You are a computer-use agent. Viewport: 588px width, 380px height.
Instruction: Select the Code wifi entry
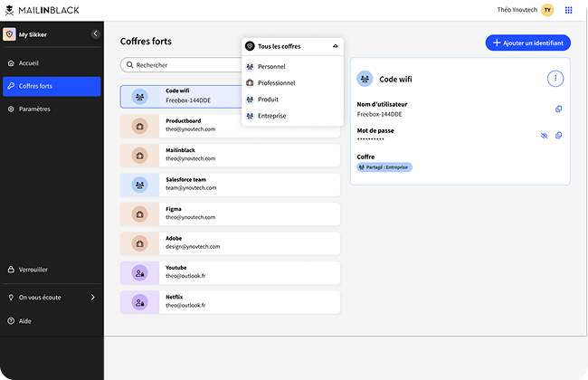[181, 97]
